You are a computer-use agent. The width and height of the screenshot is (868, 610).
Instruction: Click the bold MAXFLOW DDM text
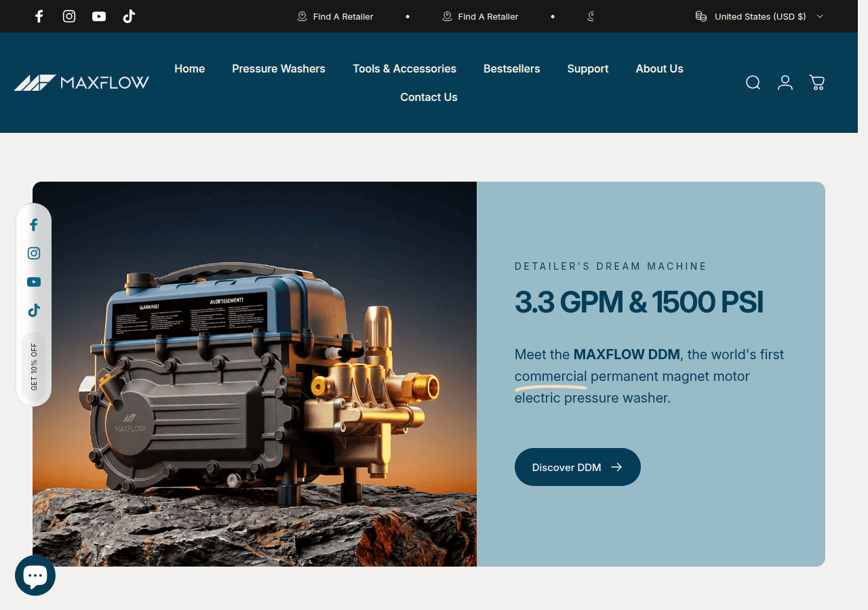(x=627, y=354)
